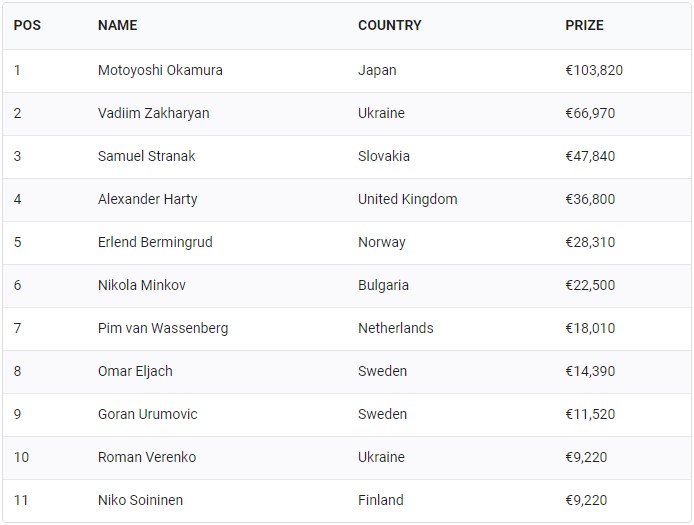Click the Finland country cell

[380, 501]
